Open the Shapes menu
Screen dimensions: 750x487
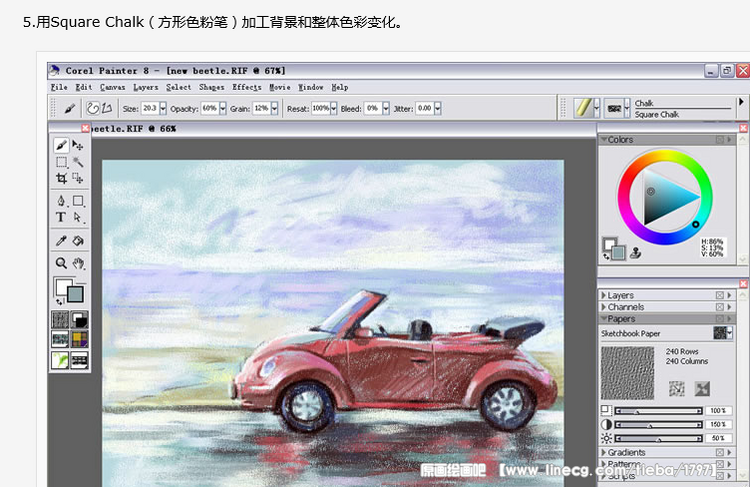click(211, 87)
